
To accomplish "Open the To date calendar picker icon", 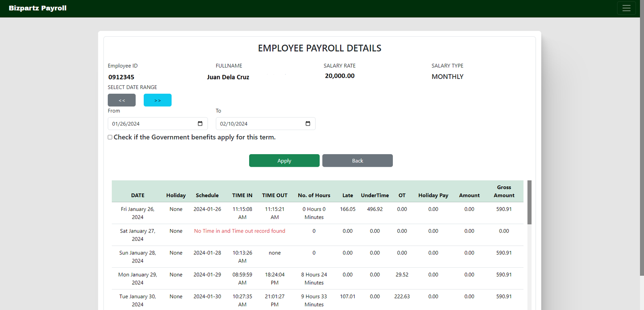I will click(308, 124).
